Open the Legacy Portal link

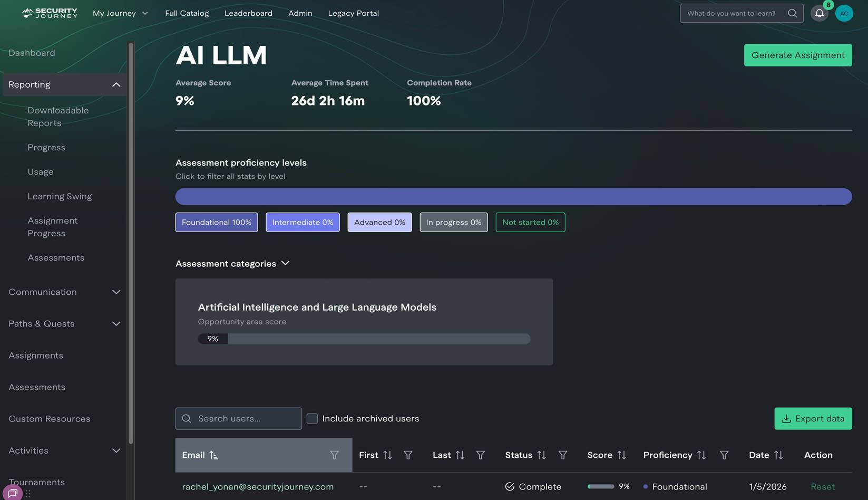click(x=353, y=13)
